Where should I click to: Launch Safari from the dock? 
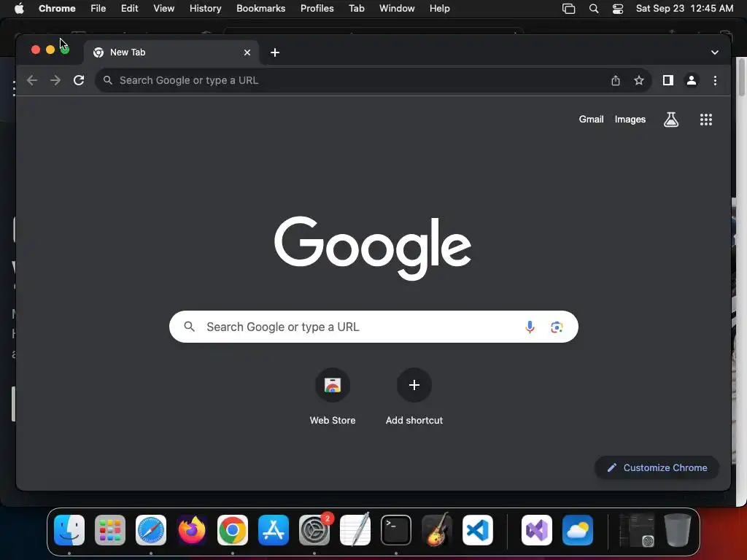(x=151, y=530)
